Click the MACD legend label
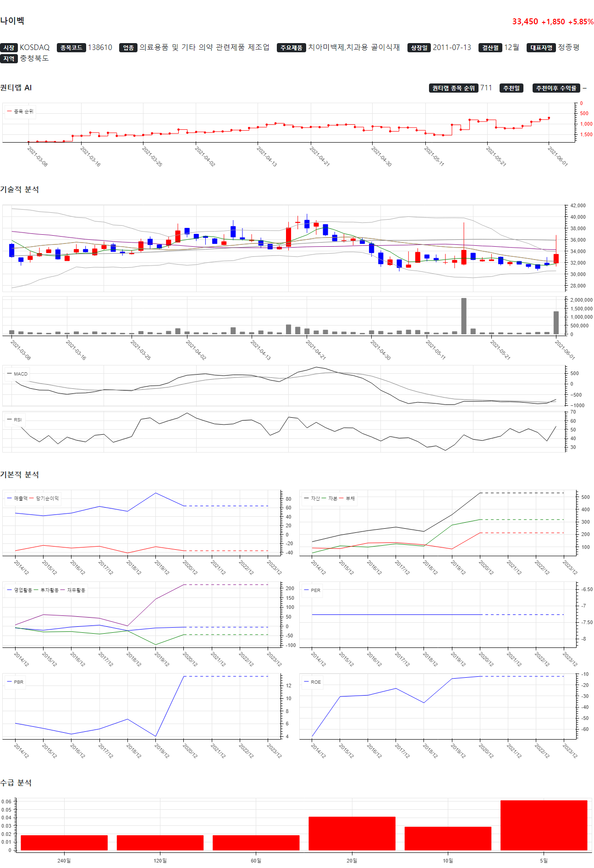The image size is (594, 868). click(17, 374)
